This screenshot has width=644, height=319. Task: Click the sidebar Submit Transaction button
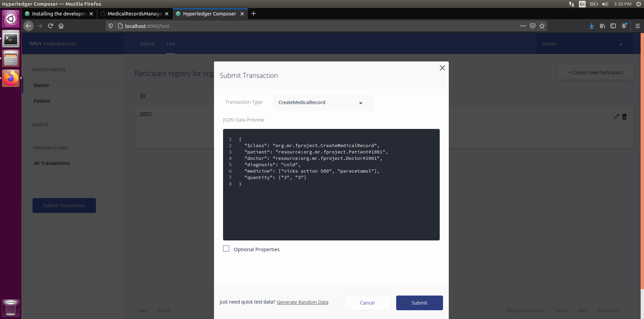pyautogui.click(x=64, y=206)
